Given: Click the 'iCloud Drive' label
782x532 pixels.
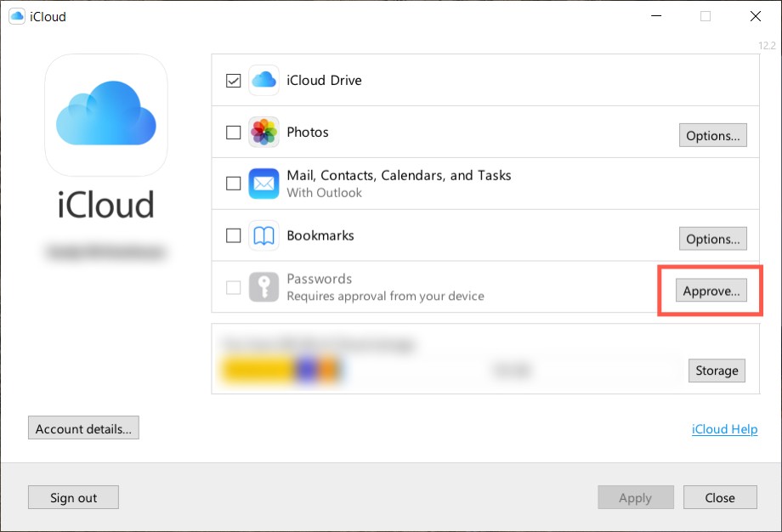Looking at the screenshot, I should (x=324, y=80).
